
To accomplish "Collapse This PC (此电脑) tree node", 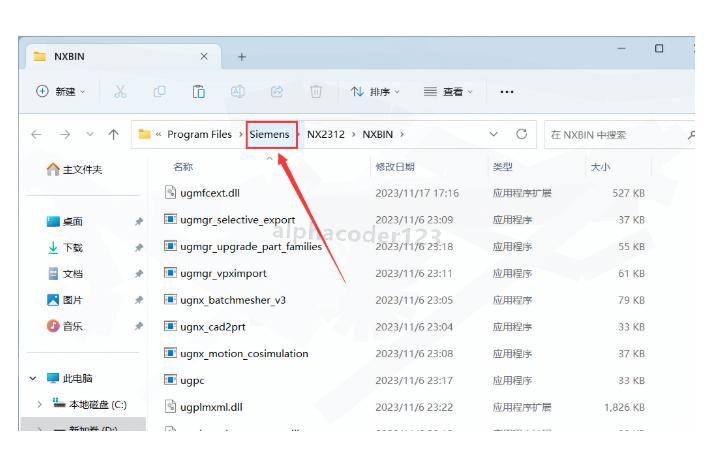I will point(33,378).
